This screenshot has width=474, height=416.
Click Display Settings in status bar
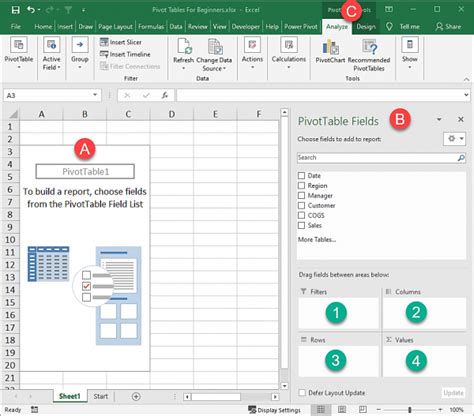[275, 410]
